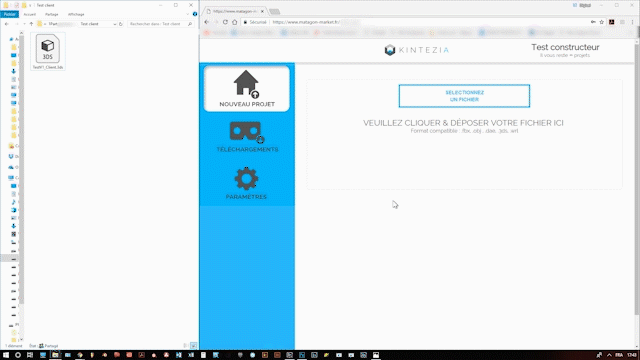Open Explorer help icon
640x360 pixels.
195,14
